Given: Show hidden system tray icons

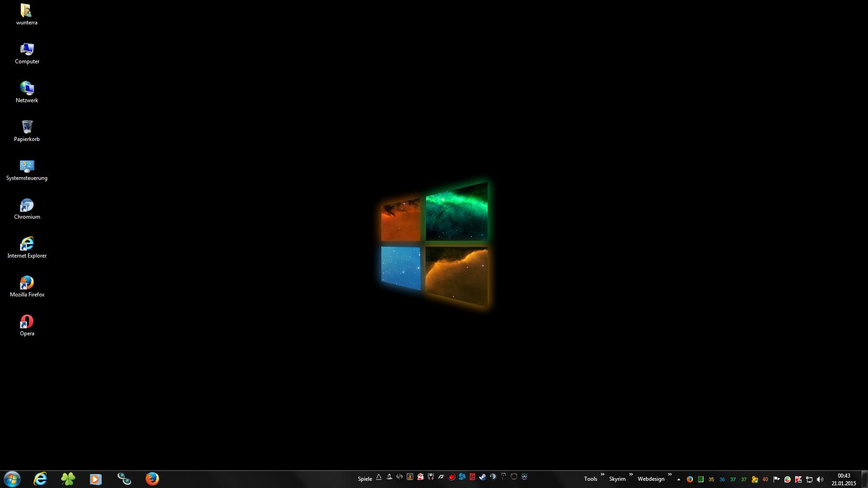Looking at the screenshot, I should point(678,479).
